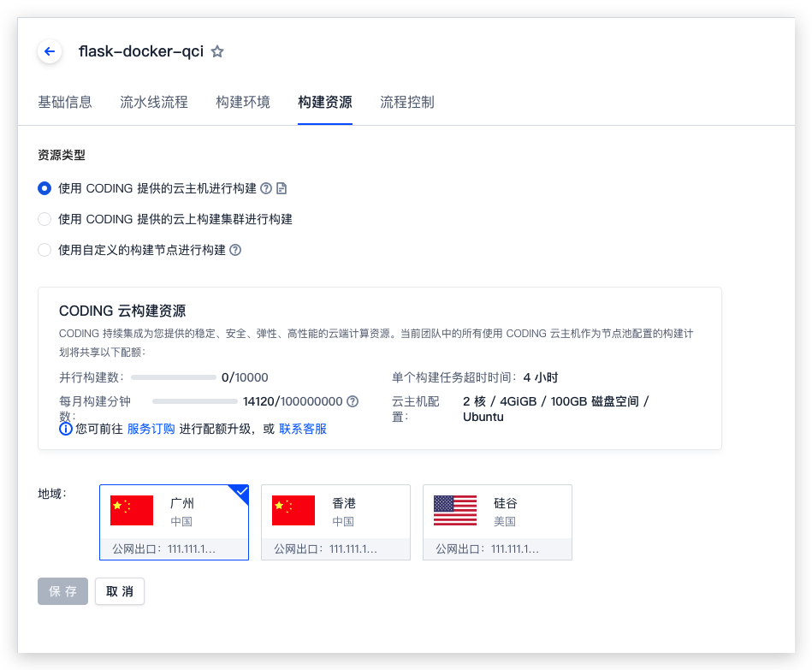Switch to the 流程控制 tab
Image resolution: width=812 pixels, height=670 pixels.
[407, 102]
